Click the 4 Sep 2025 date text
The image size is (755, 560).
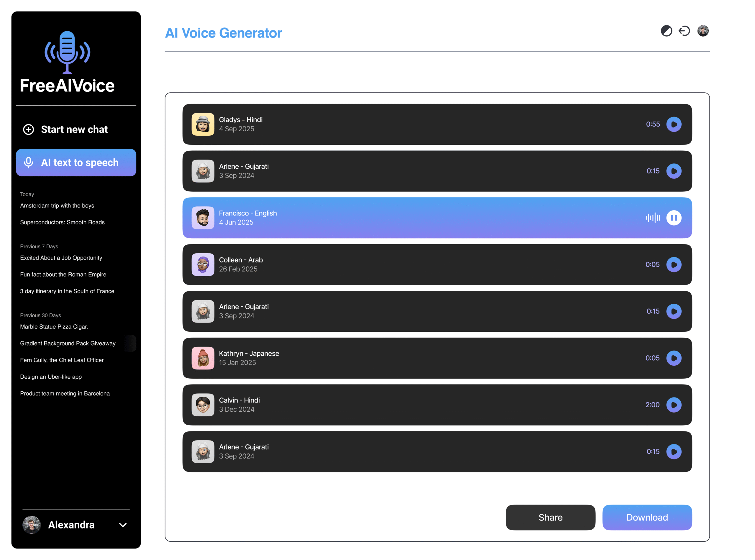(236, 129)
